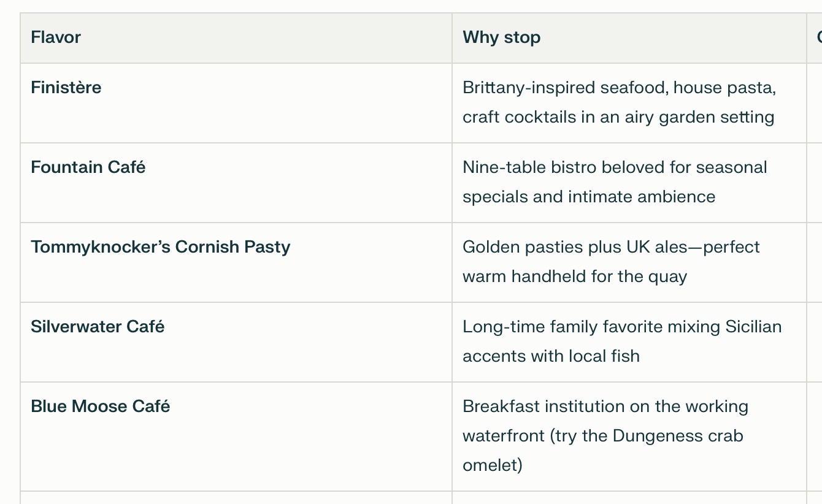Click the partially visible third column header
822x504 pixels.
click(x=818, y=37)
